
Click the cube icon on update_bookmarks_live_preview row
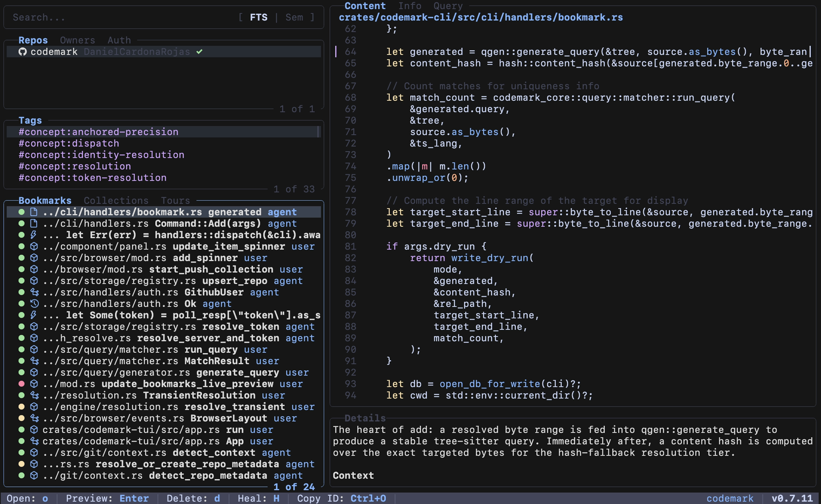(34, 384)
